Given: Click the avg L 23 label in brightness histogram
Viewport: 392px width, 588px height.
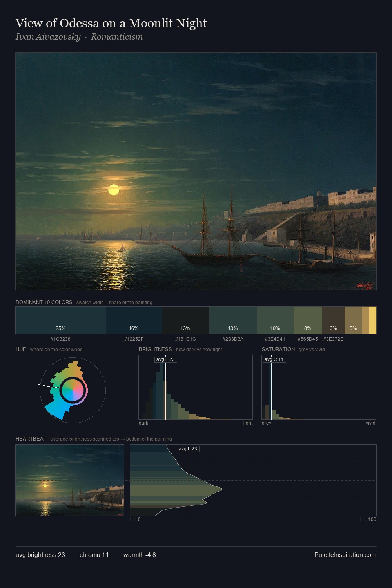Looking at the screenshot, I should [x=165, y=359].
